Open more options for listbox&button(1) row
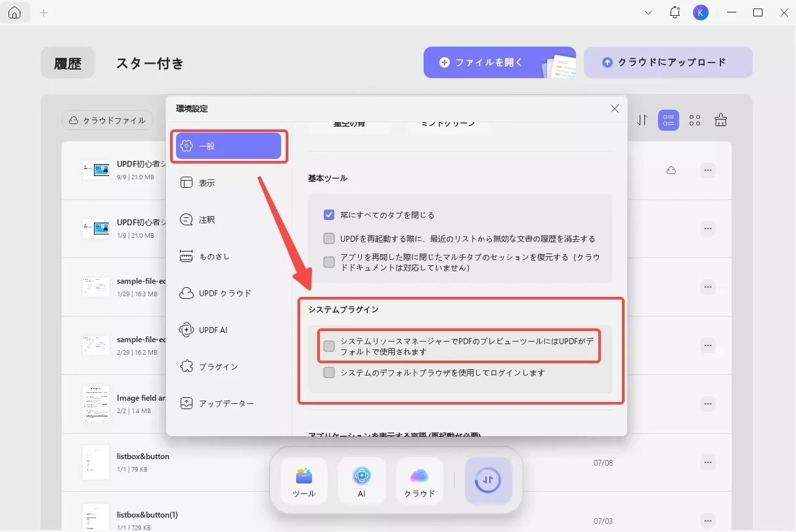Screen dimensions: 796x532 [x=707, y=521]
